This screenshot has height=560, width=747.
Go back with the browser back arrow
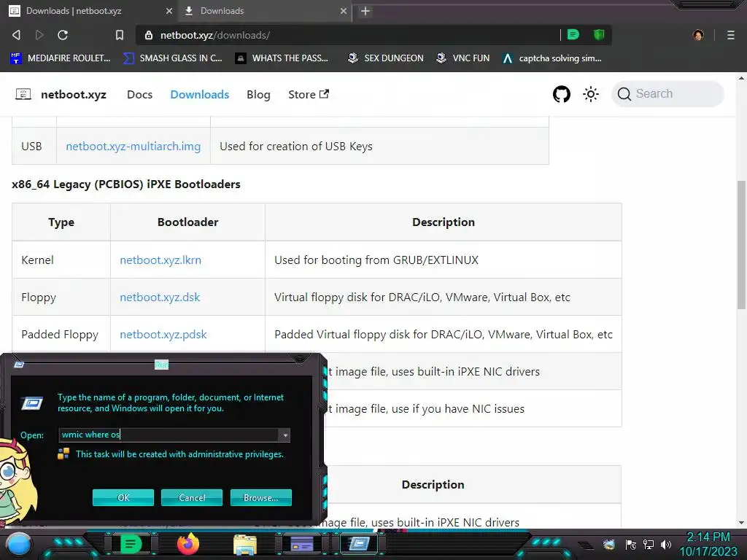pyautogui.click(x=16, y=35)
